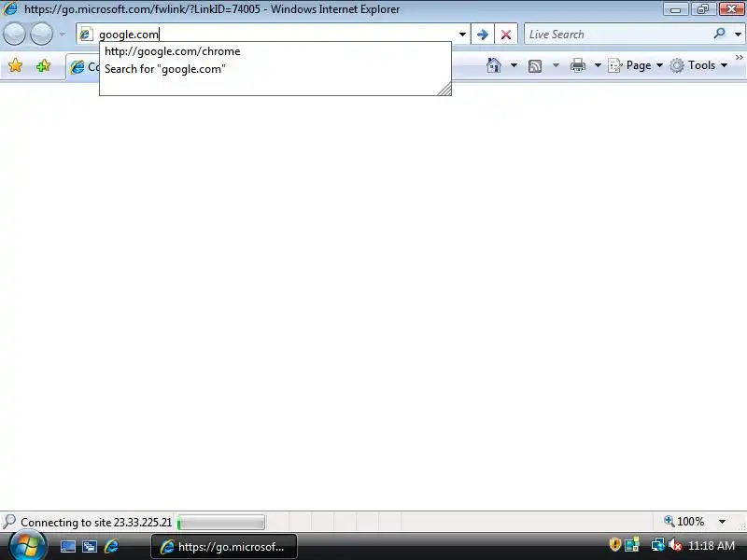Screen dimensions: 747x560
Task: Show more command bar items chevron
Action: [739, 58]
